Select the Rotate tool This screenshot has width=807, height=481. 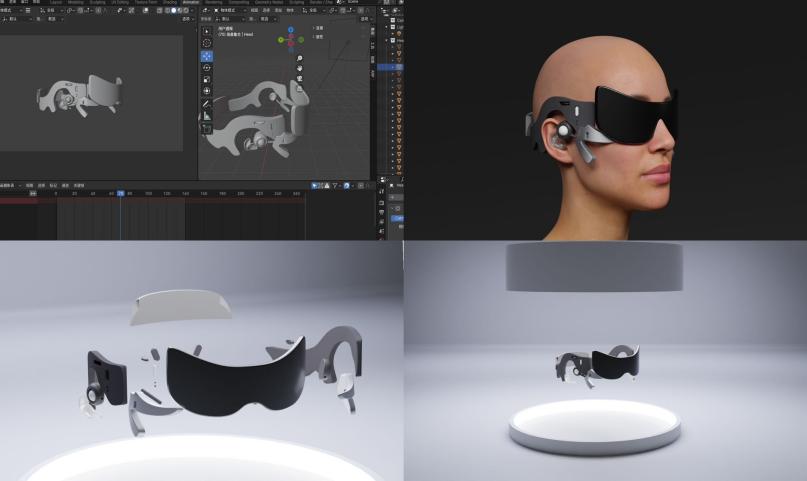[x=207, y=67]
